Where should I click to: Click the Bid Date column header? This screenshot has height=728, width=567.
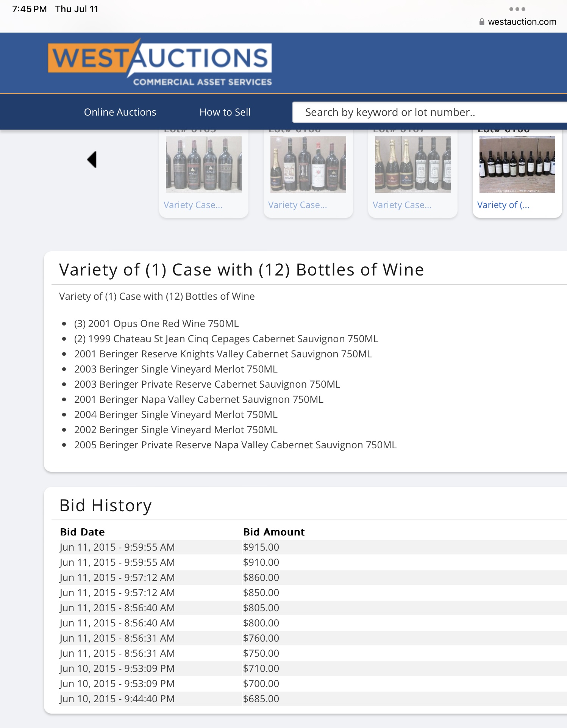pos(82,532)
